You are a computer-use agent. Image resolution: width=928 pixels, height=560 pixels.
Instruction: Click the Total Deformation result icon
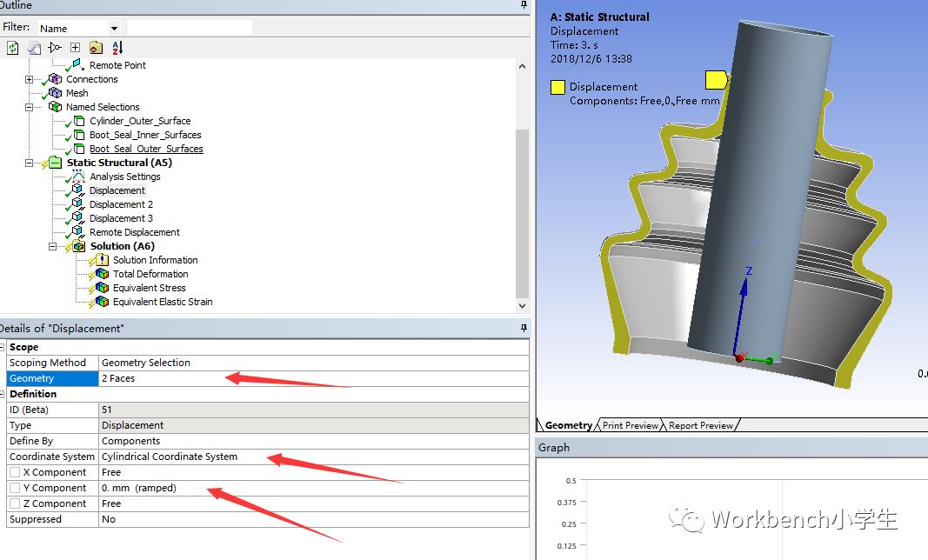pos(102,274)
